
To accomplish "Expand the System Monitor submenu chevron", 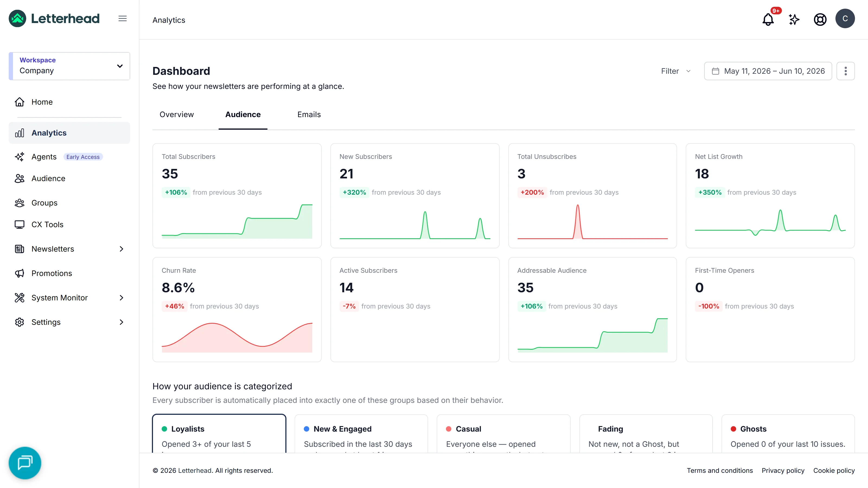I will click(122, 298).
